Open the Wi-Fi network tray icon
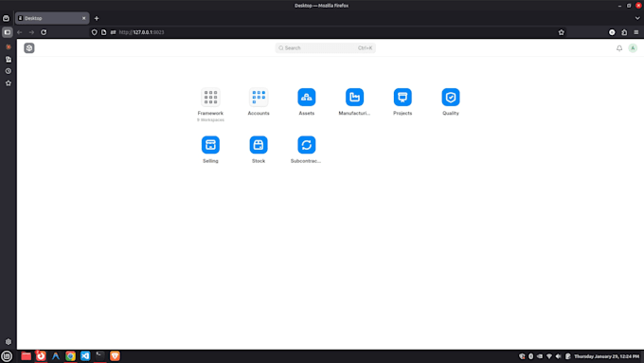The width and height of the screenshot is (644, 363). [549, 356]
